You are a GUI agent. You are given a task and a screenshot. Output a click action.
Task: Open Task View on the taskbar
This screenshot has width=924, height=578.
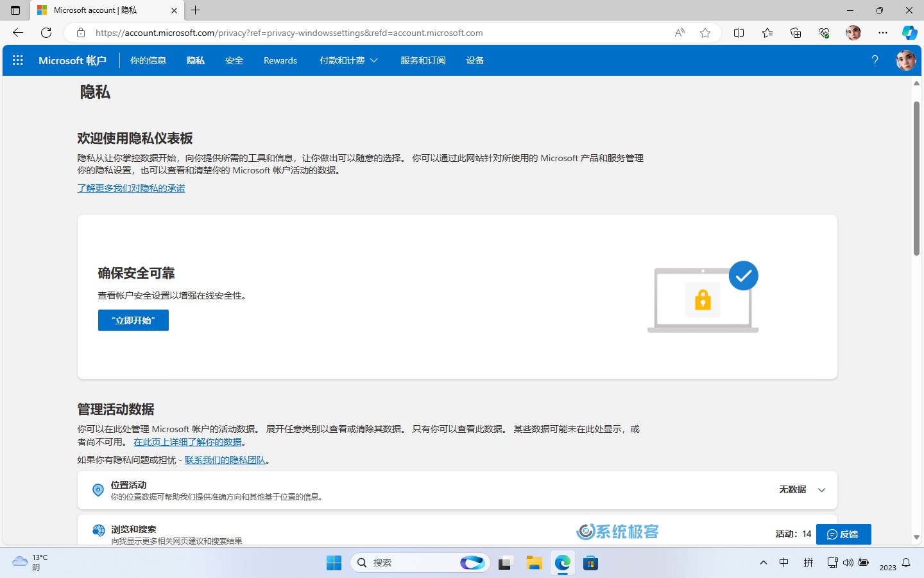pos(506,563)
